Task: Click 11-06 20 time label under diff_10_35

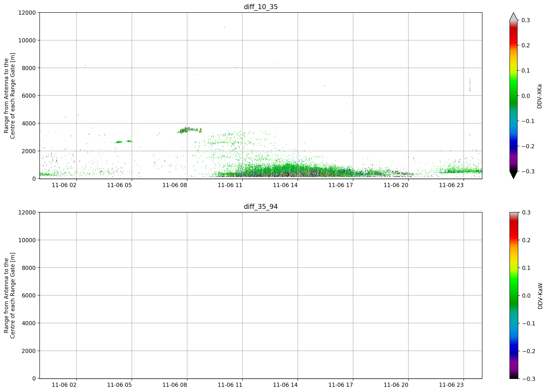Action: tap(396, 185)
